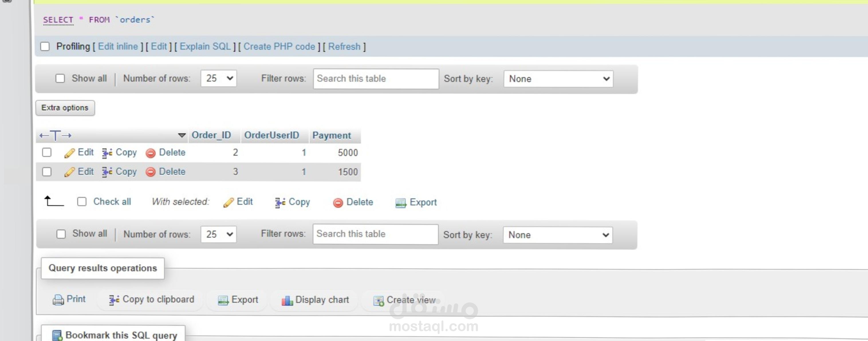Click Copy to clipboard icon
The width and height of the screenshot is (868, 341).
(x=114, y=300)
